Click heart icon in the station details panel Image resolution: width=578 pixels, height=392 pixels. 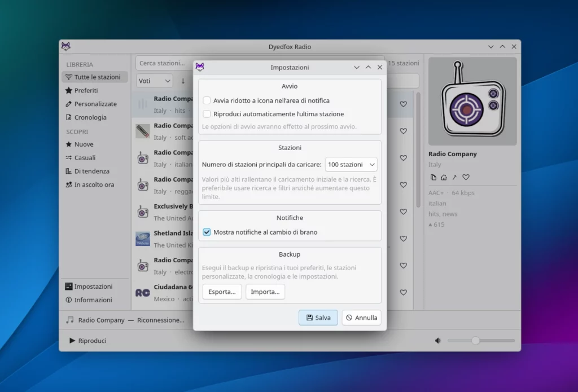466,177
